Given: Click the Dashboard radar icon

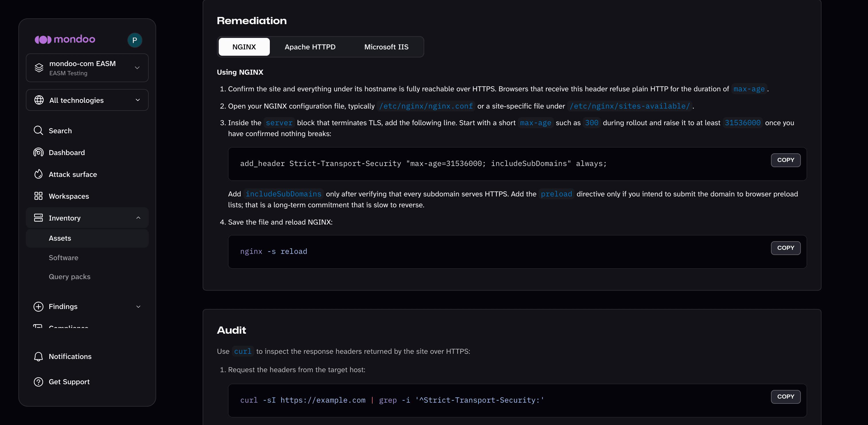Looking at the screenshot, I should click(38, 152).
